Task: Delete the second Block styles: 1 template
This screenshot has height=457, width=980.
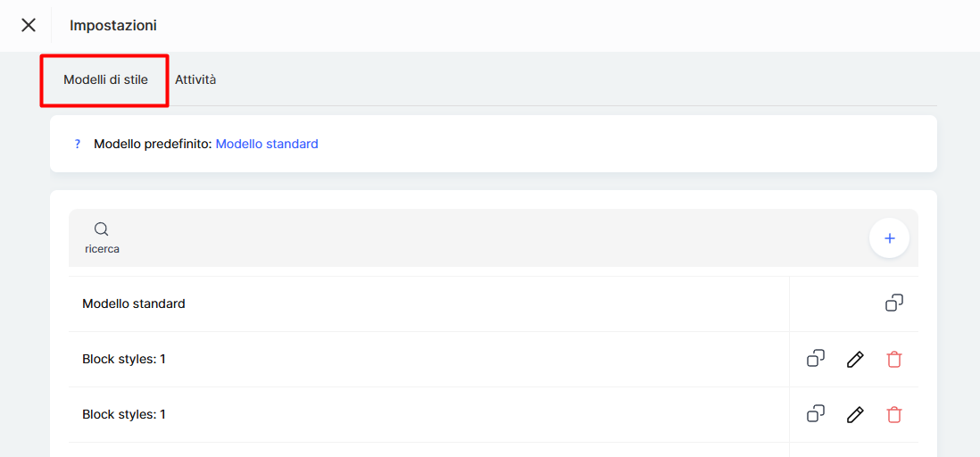Action: tap(894, 414)
